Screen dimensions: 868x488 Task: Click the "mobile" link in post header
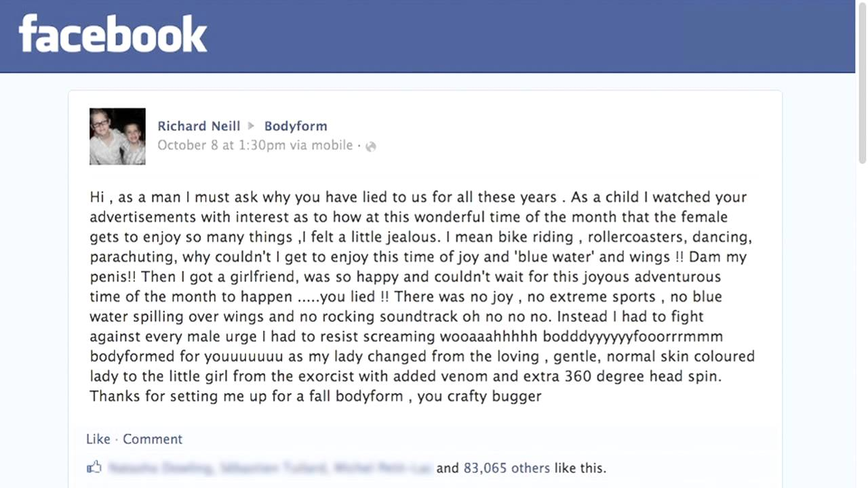coord(332,145)
